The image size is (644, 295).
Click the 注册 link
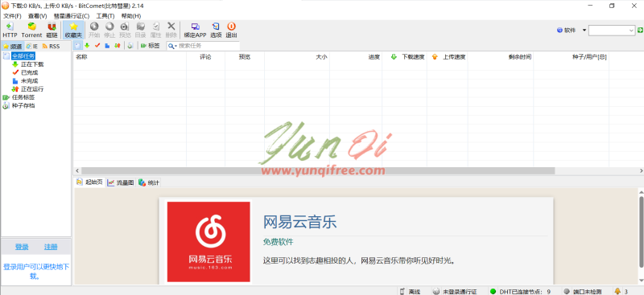pyautogui.click(x=51, y=247)
